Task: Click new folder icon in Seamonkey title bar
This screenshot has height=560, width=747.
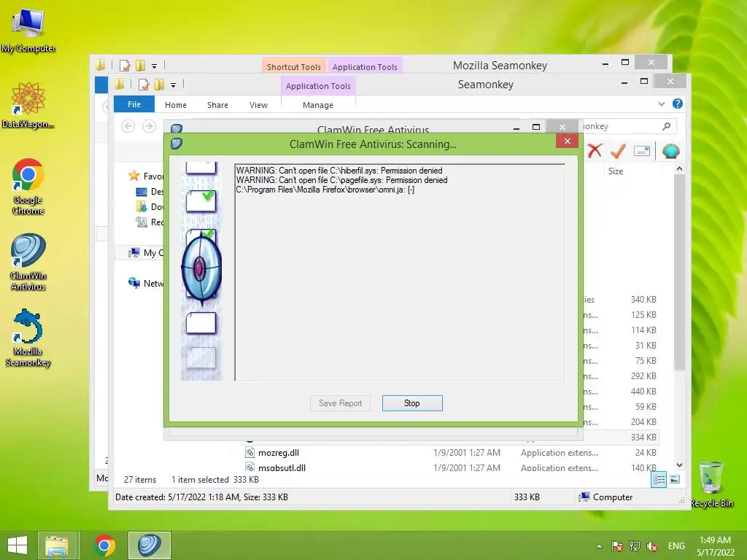Action: 159,85
